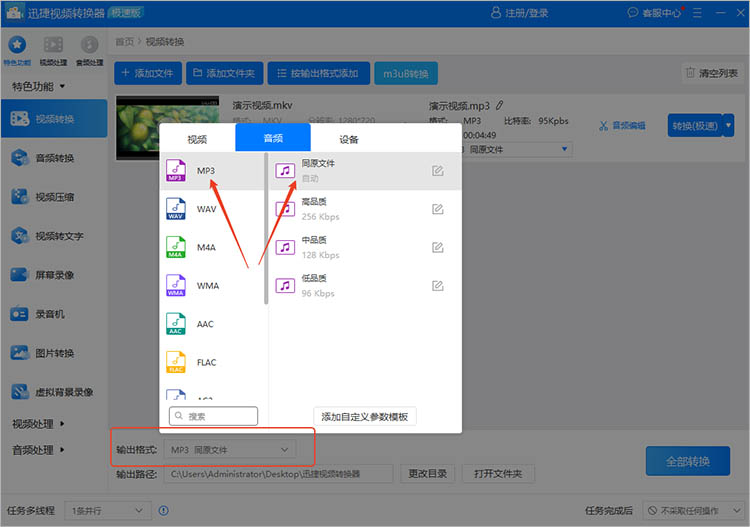This screenshot has height=527, width=750.
Task: Edit the 中品质 128 Kbps preset
Action: click(438, 247)
